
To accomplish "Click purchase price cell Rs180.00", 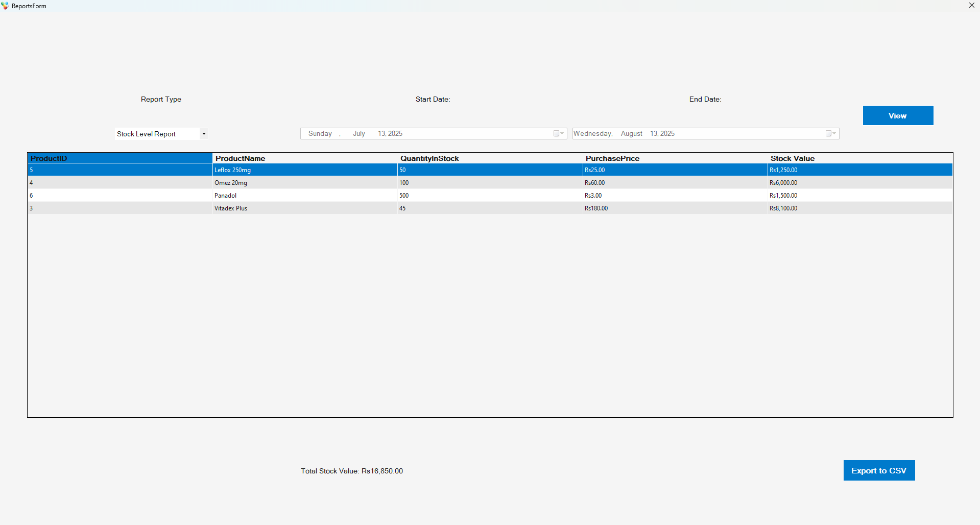I will pyautogui.click(x=675, y=208).
